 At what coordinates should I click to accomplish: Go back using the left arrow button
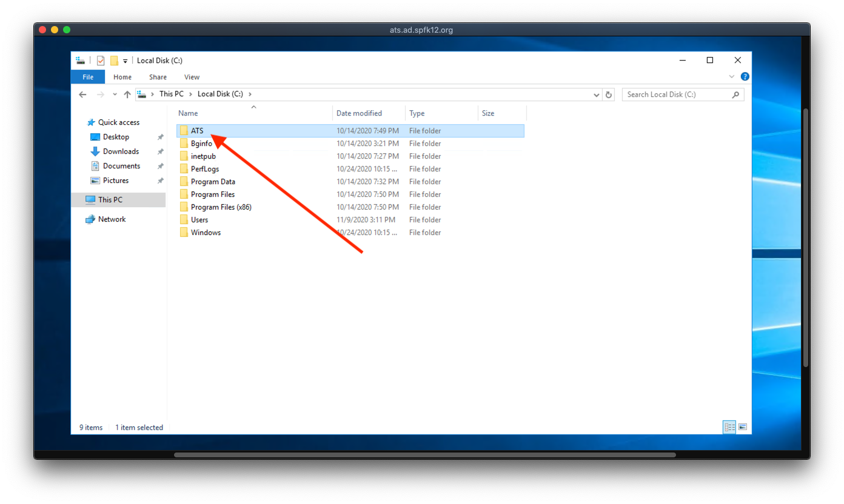click(83, 94)
